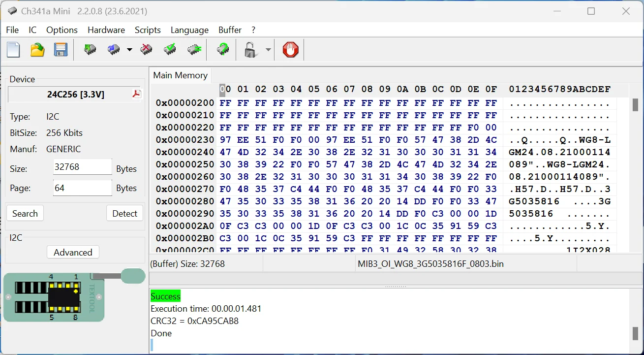Click the Erase IC icon with red X

tap(146, 50)
